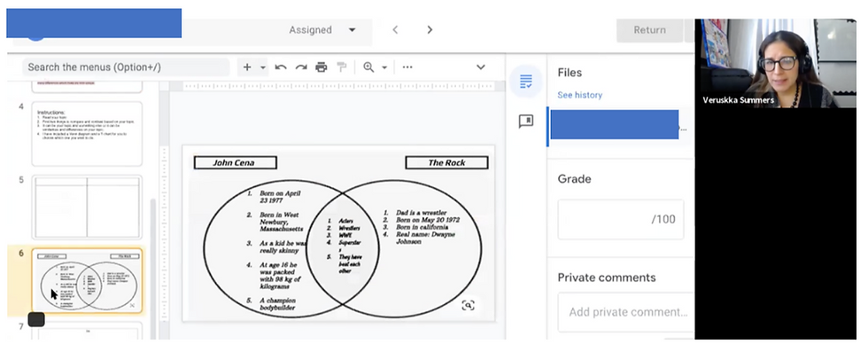Click the Veruskka Summers video tile
This screenshot has height=344, width=868.
click(x=775, y=63)
